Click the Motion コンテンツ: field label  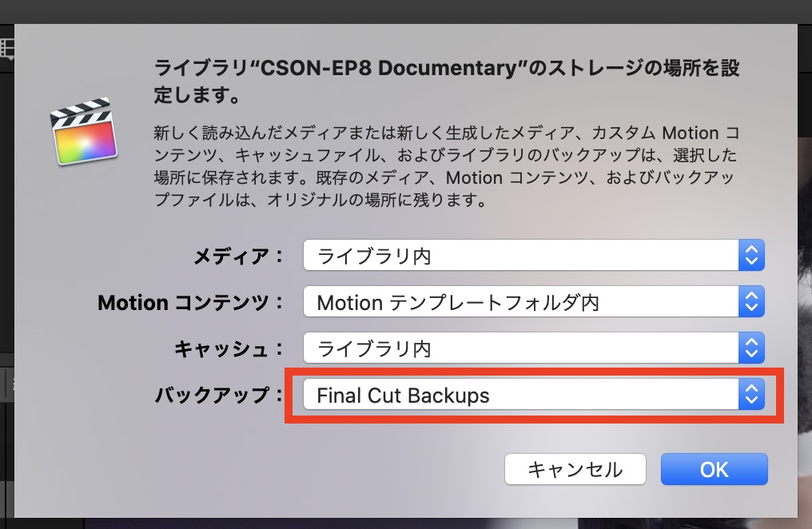[190, 303]
